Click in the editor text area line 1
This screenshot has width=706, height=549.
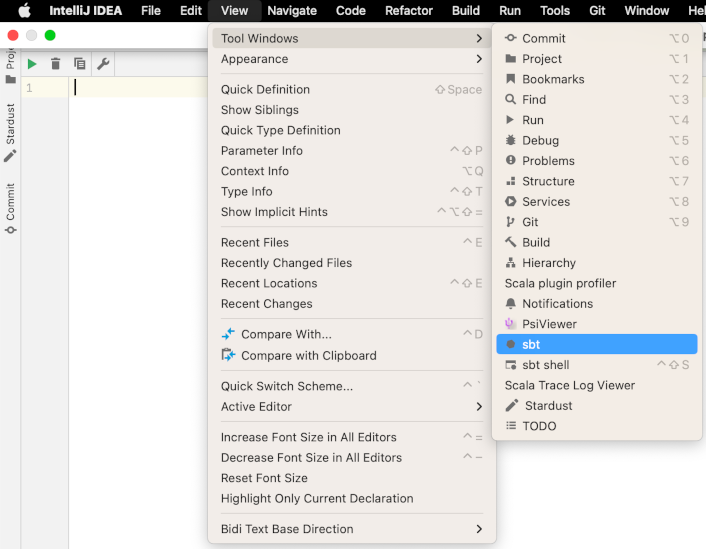coord(140,88)
